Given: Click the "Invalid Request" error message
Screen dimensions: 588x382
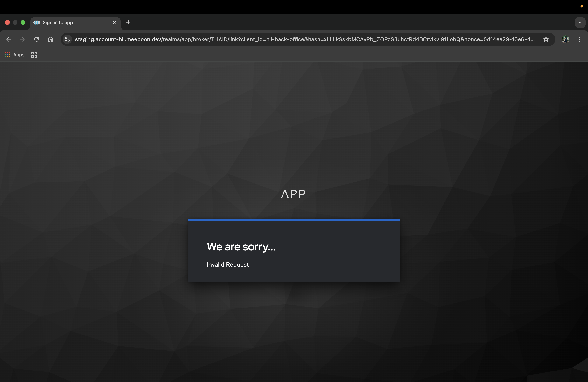Looking at the screenshot, I should pyautogui.click(x=227, y=264).
